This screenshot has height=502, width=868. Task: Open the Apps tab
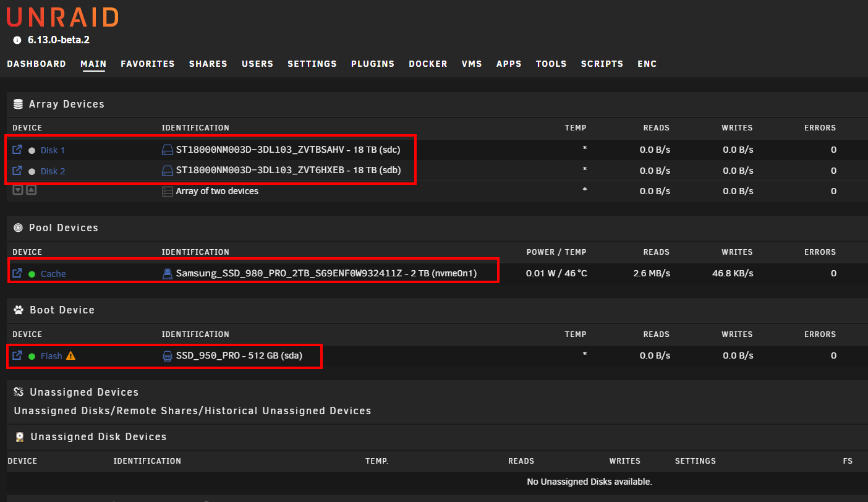pyautogui.click(x=509, y=64)
